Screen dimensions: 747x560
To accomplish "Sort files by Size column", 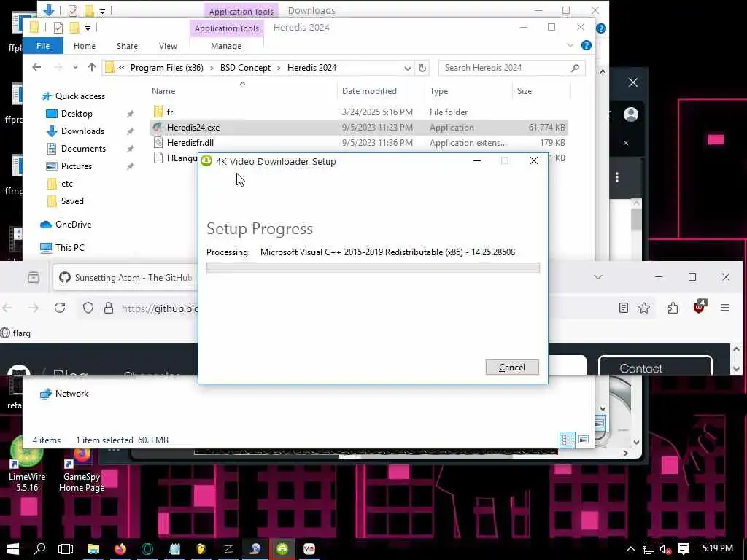I will (525, 91).
